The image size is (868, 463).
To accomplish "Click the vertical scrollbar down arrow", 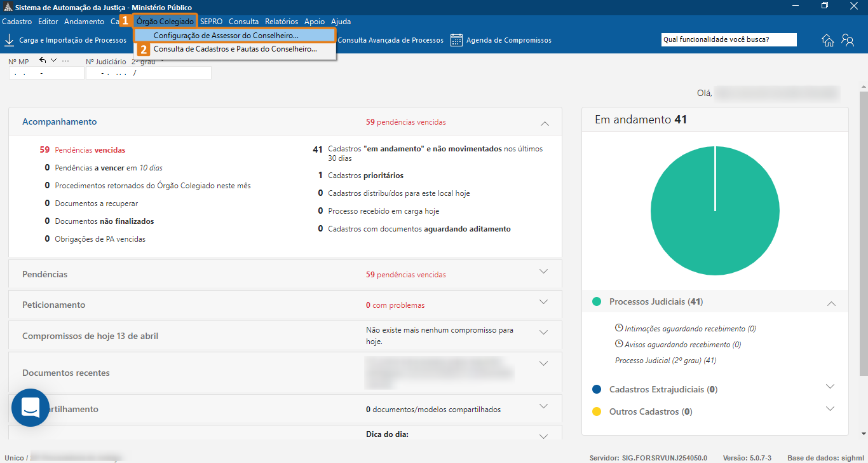I will [x=864, y=433].
